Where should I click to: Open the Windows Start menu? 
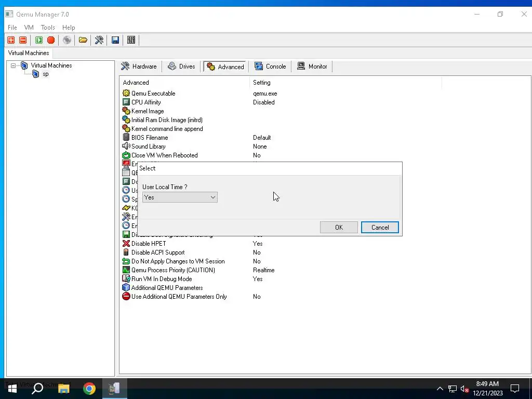click(12, 389)
